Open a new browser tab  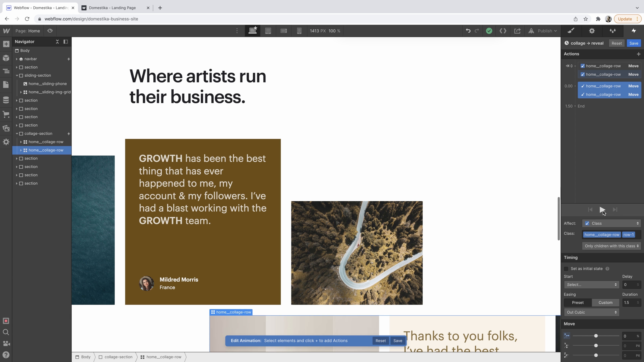click(160, 8)
